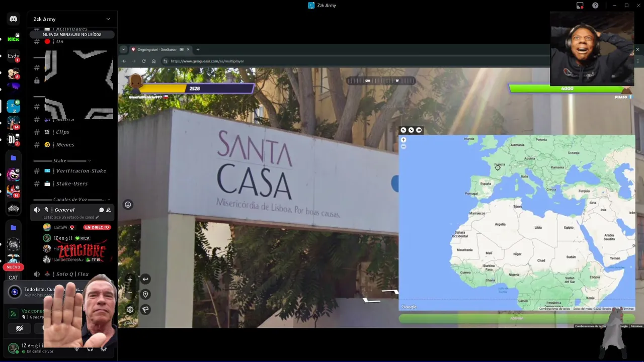Close the GeoGuessr browser tab
Screen dimensions: 644x362
(188, 49)
